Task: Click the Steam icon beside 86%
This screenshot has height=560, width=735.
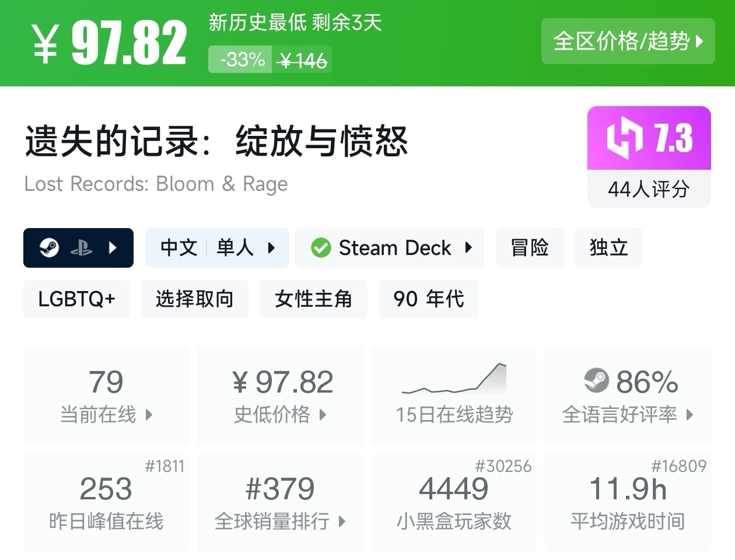Action: [x=596, y=381]
